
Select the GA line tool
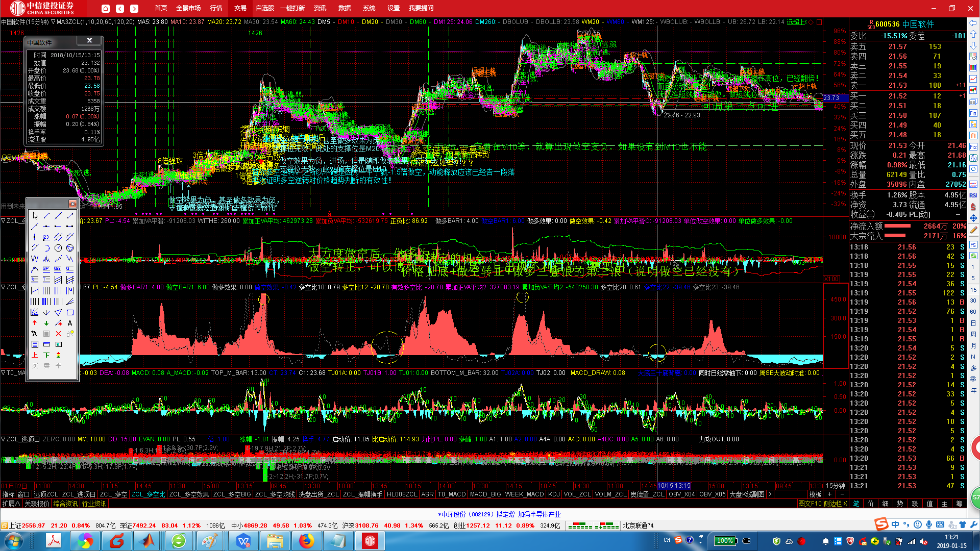click(x=58, y=269)
